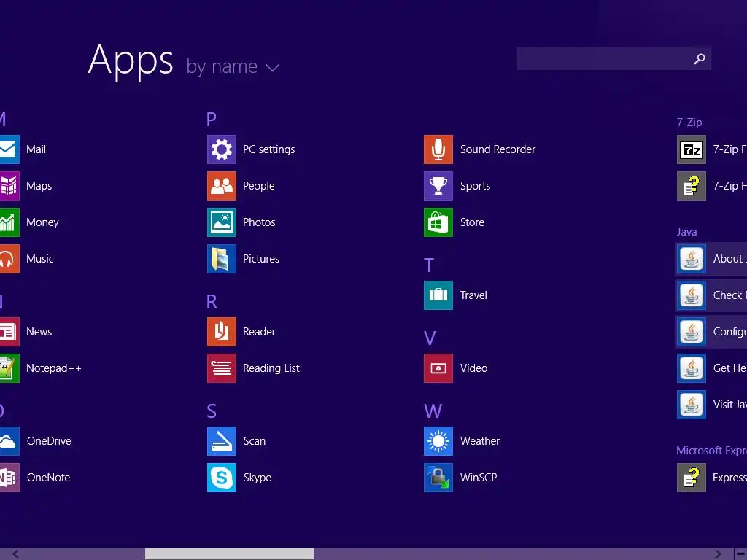Click the Microsoft Express group heading

[711, 451]
